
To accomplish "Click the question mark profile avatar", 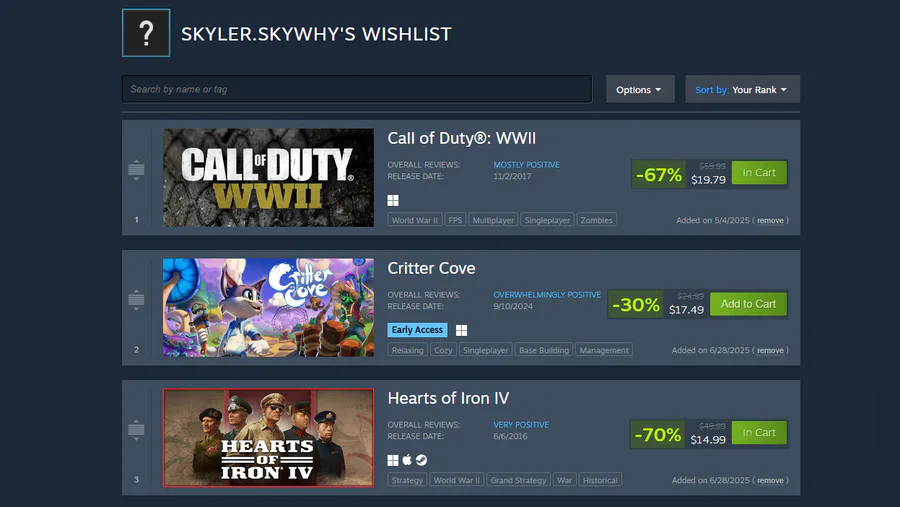I will pyautogui.click(x=146, y=33).
